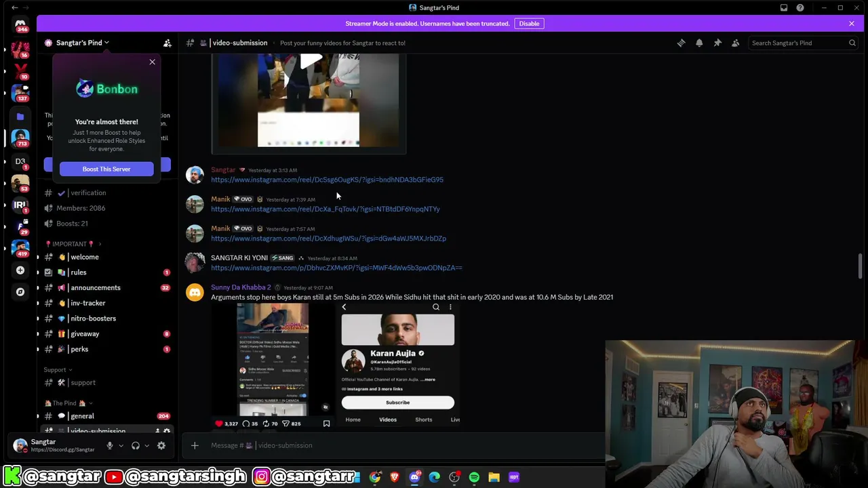This screenshot has width=868, height=488.
Task: Open the Help question mark icon
Action: pyautogui.click(x=800, y=7)
